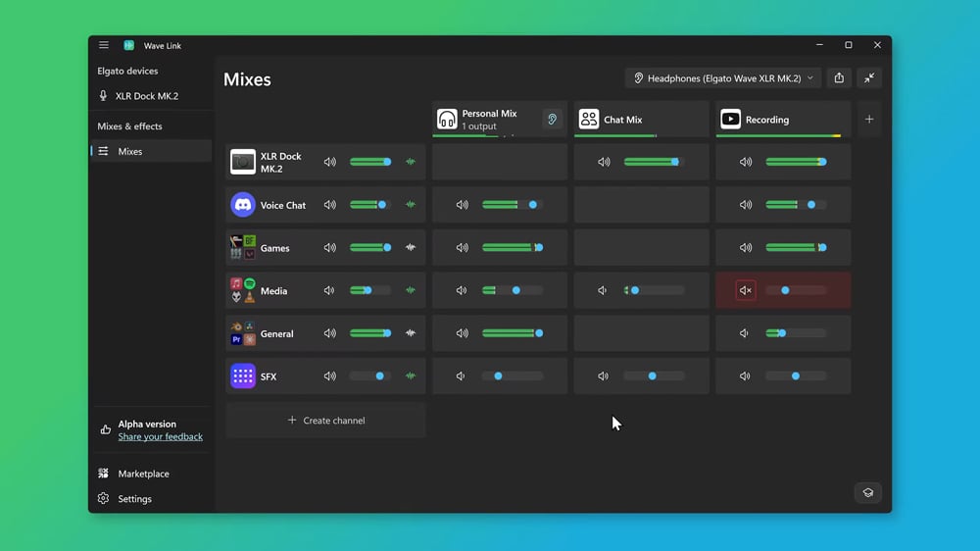Viewport: 980px width, 551px height.
Task: Mute the Media channel speaker
Action: click(x=329, y=290)
